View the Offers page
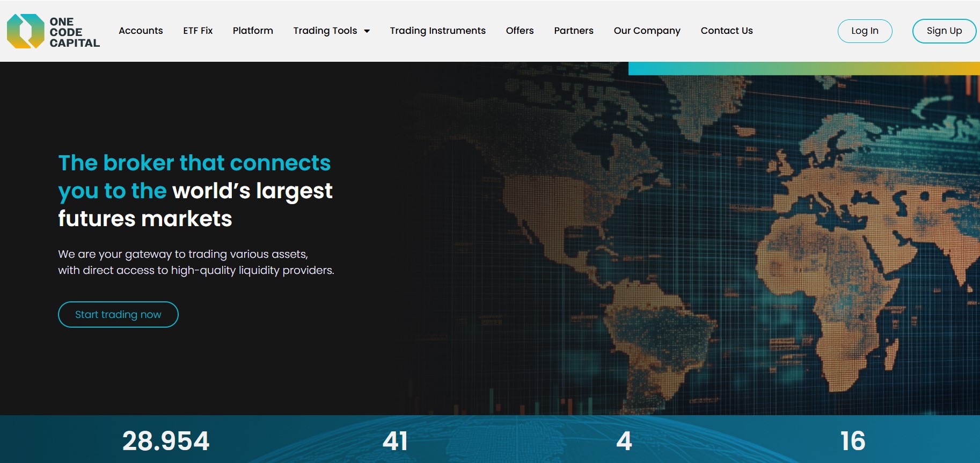Screen dimensions: 980x463 (x=520, y=31)
